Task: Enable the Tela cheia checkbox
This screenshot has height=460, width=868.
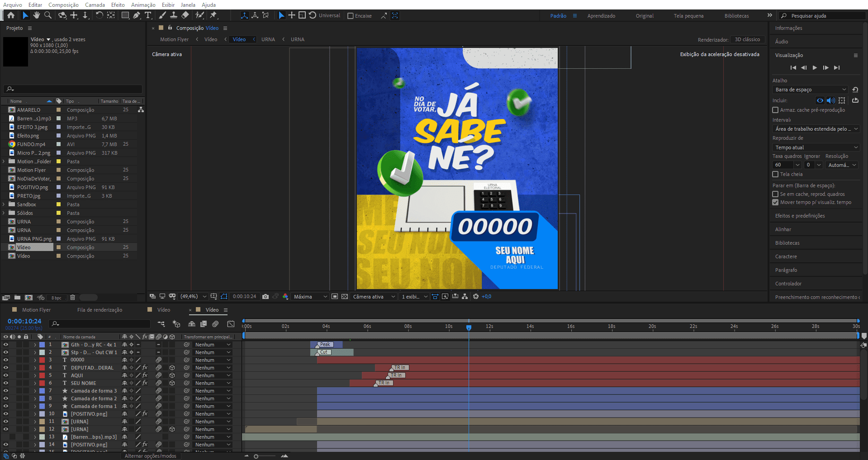Action: pyautogui.click(x=775, y=174)
